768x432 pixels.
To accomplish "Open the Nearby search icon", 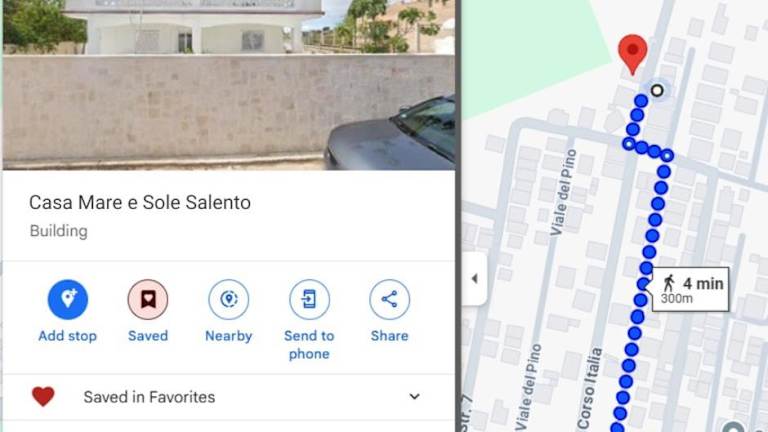I will (229, 299).
